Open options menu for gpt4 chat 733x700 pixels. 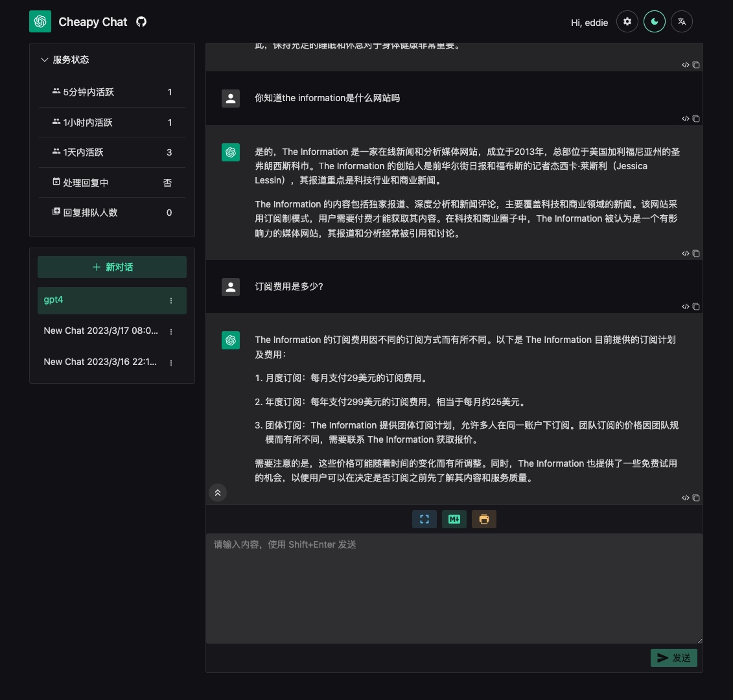tap(171, 301)
